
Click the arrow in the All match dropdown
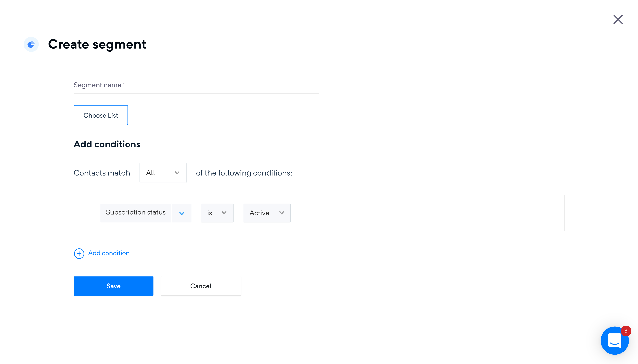pos(177,173)
